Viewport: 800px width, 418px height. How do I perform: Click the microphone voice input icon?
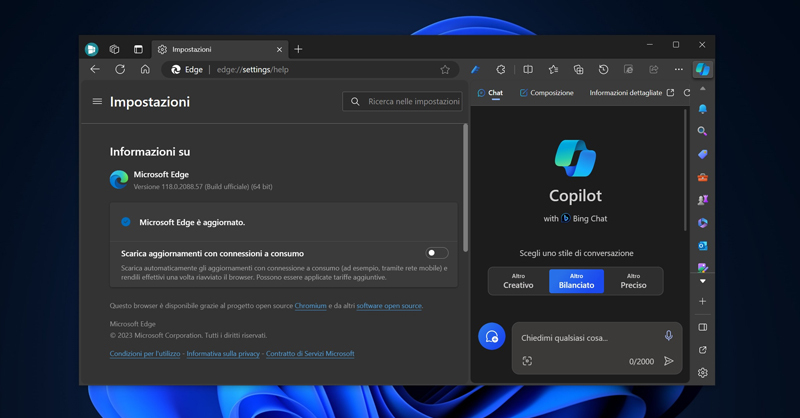[668, 335]
